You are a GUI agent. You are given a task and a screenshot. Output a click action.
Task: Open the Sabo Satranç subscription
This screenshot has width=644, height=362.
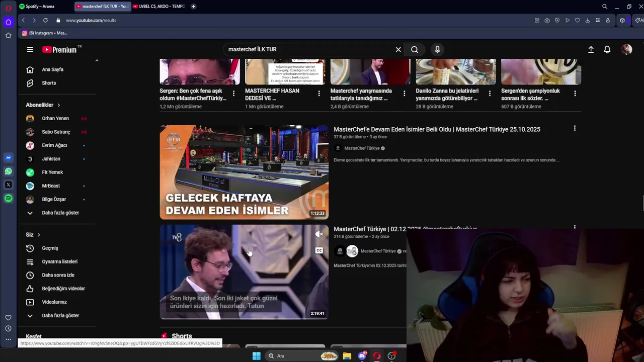(56, 132)
